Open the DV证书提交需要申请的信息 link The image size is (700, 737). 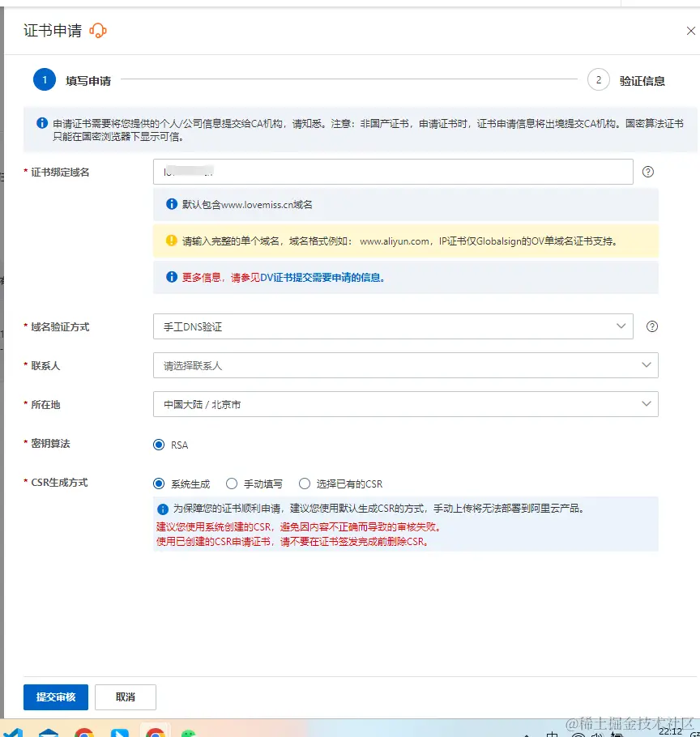323,277
